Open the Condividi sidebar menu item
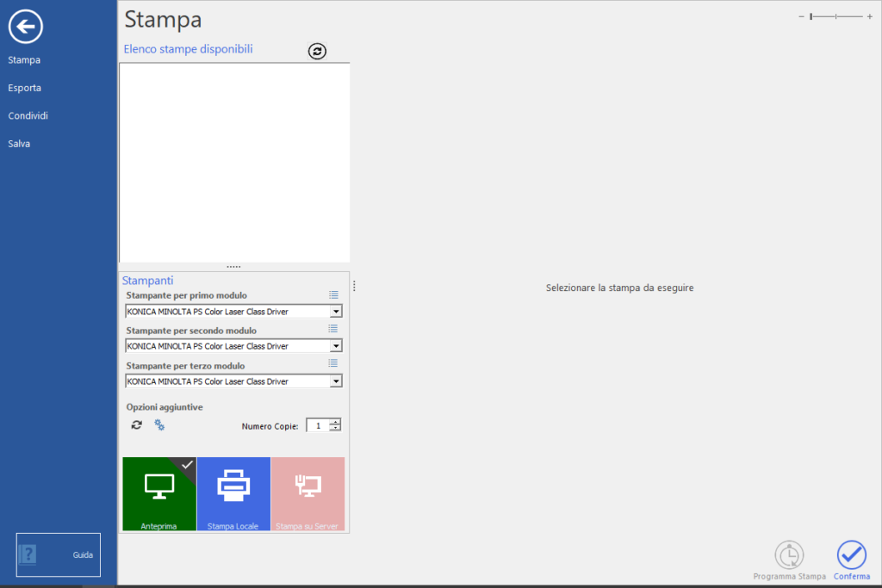 point(28,116)
